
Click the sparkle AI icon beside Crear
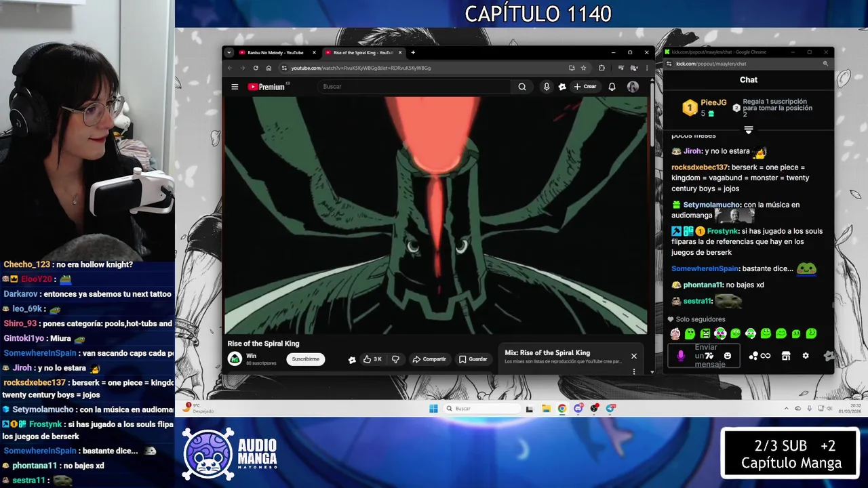click(562, 87)
